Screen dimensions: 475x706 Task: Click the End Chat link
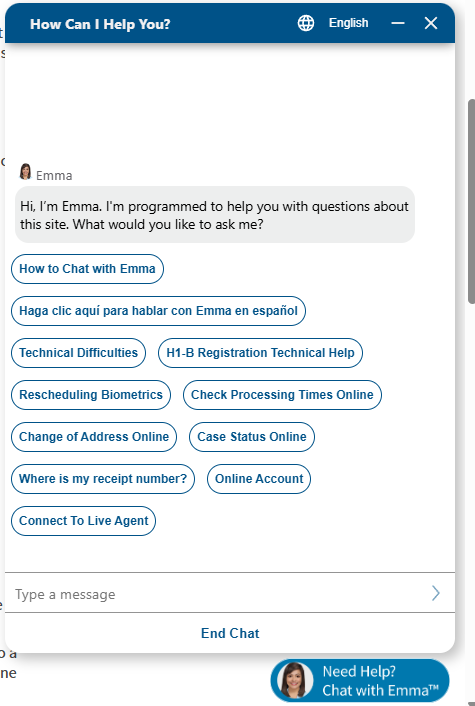(230, 633)
